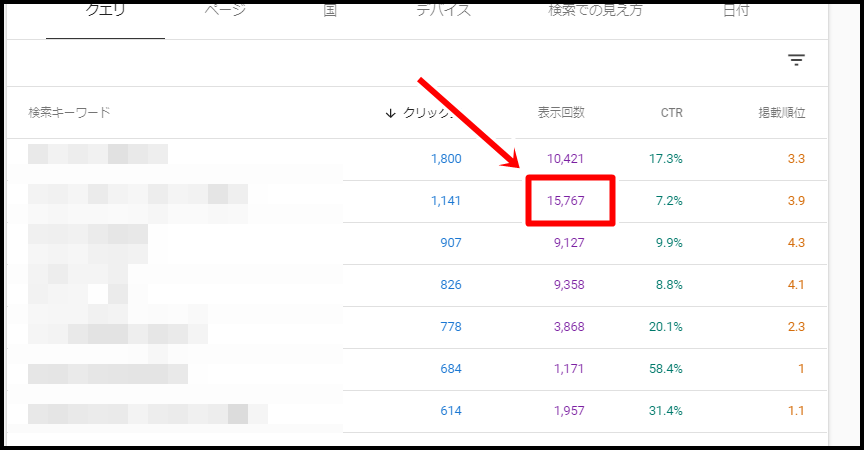Sort by the CTR column header

tap(671, 113)
